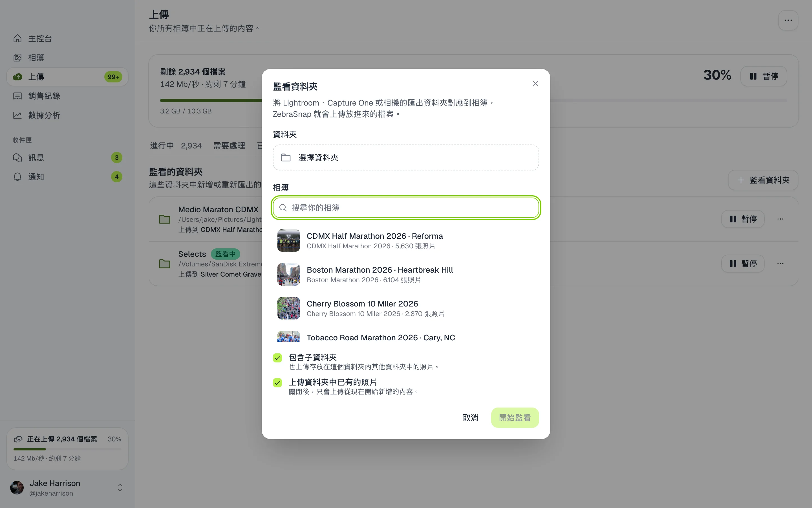812x508 pixels.
Task: Select 上傳 in the sidebar menu
Action: [67, 76]
